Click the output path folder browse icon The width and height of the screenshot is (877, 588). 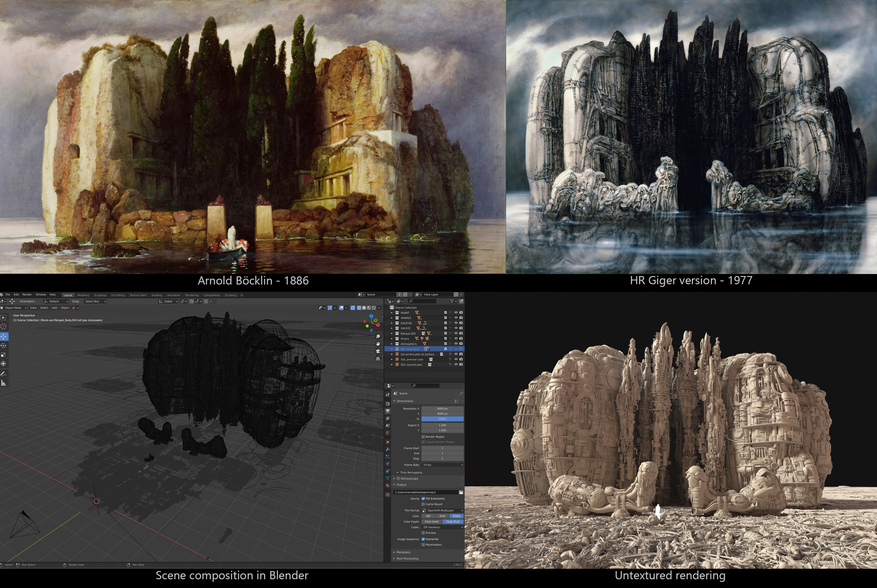coord(461,492)
